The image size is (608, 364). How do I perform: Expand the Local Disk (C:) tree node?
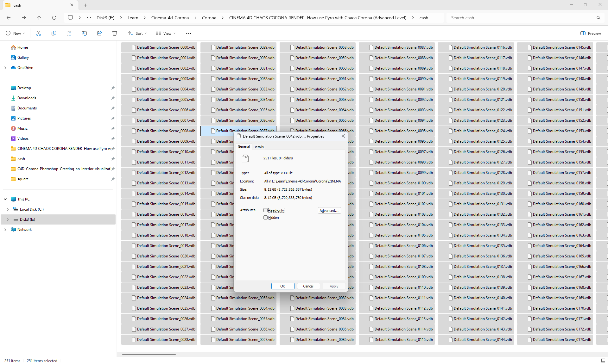[8, 209]
